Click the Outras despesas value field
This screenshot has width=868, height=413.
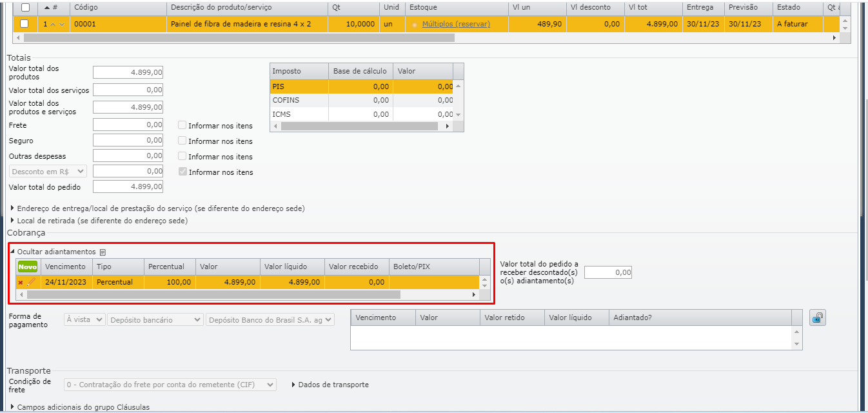click(x=128, y=156)
